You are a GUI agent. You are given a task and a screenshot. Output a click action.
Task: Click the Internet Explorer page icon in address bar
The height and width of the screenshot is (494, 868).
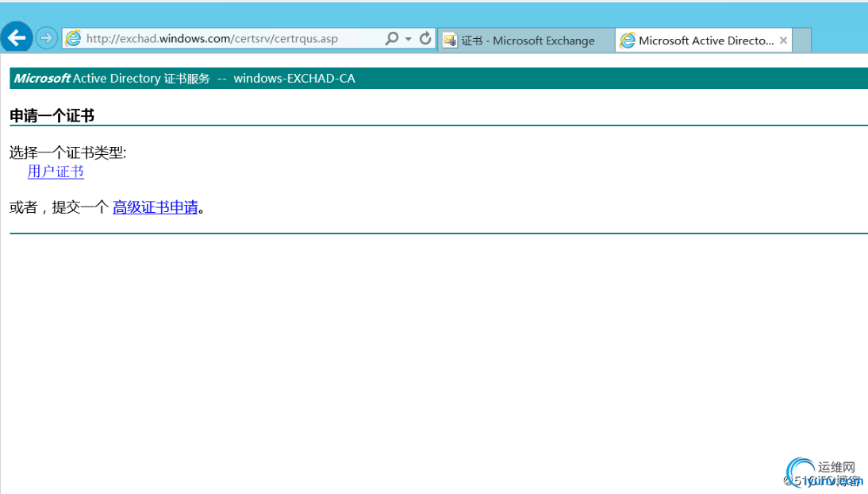pyautogui.click(x=73, y=38)
